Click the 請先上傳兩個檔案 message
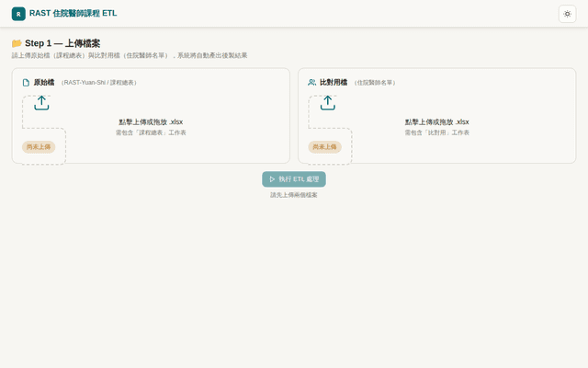588x368 pixels. [x=294, y=195]
